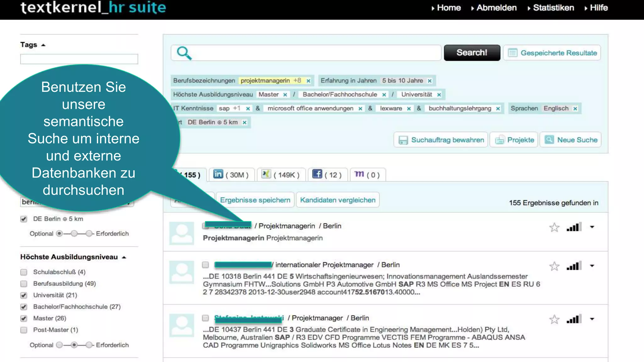The height and width of the screenshot is (362, 644).
Task: Set education slider to Optional end
Action: 59,345
